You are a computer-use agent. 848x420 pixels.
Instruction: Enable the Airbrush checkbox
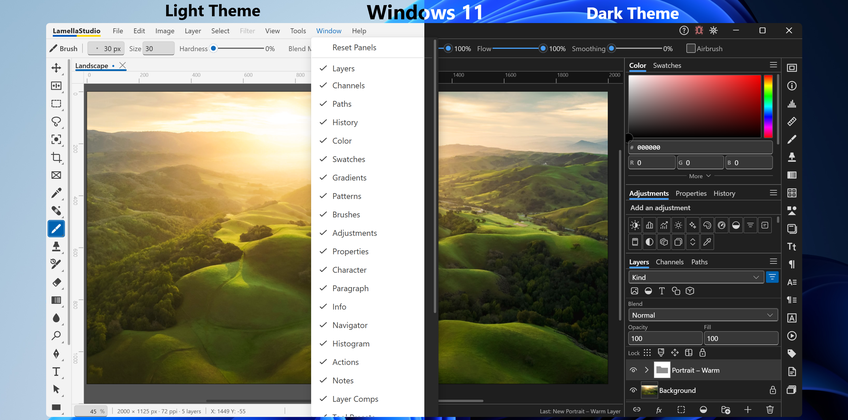tap(691, 49)
